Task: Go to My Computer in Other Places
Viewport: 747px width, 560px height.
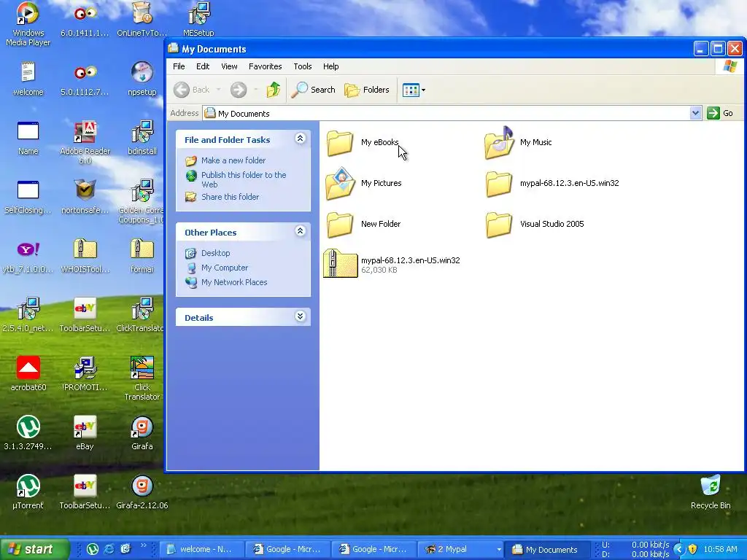Action: (225, 268)
